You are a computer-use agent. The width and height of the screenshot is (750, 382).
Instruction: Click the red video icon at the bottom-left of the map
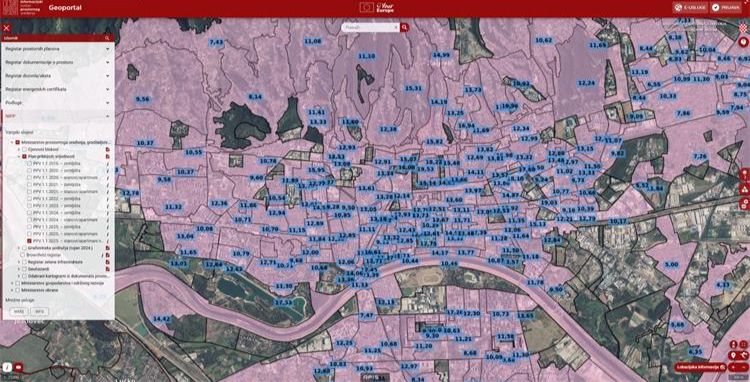[19, 367]
